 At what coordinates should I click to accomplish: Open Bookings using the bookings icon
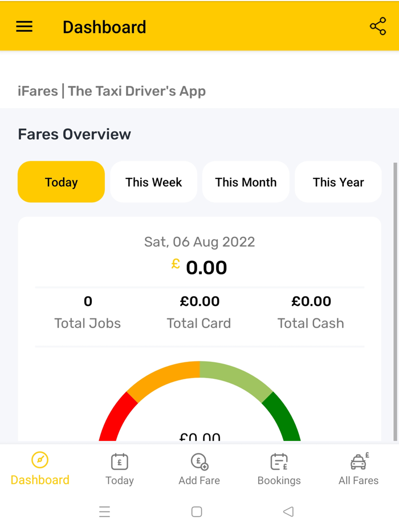coord(279,463)
